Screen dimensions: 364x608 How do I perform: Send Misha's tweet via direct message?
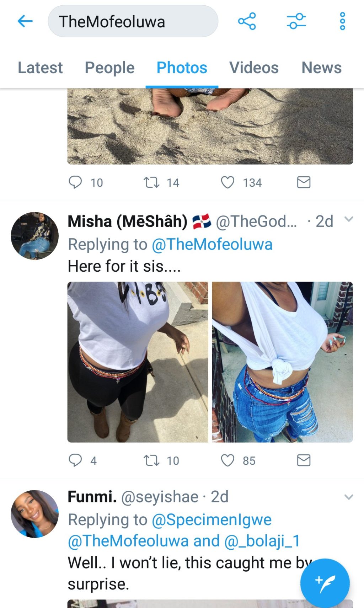(x=304, y=460)
